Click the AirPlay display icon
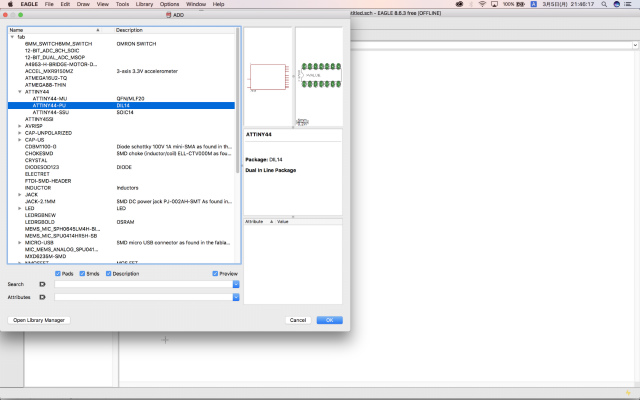Image resolution: width=640 pixels, height=400 pixels. (494, 4)
